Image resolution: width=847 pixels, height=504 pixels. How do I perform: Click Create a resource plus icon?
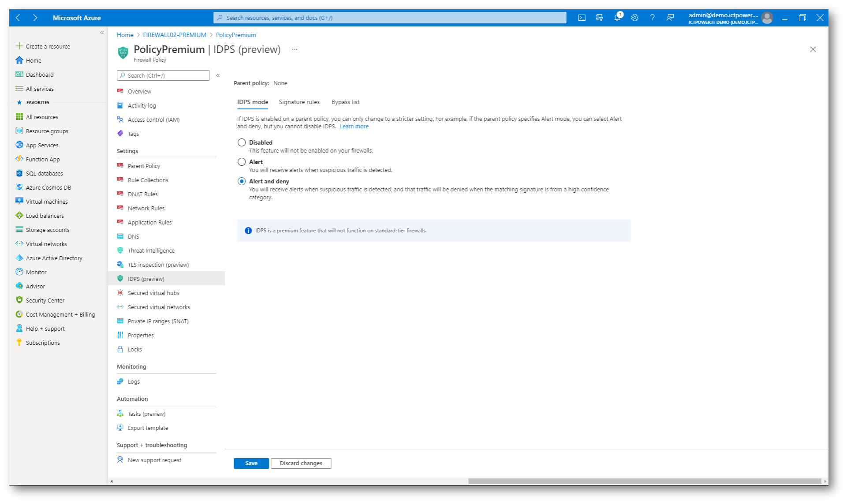pos(19,46)
